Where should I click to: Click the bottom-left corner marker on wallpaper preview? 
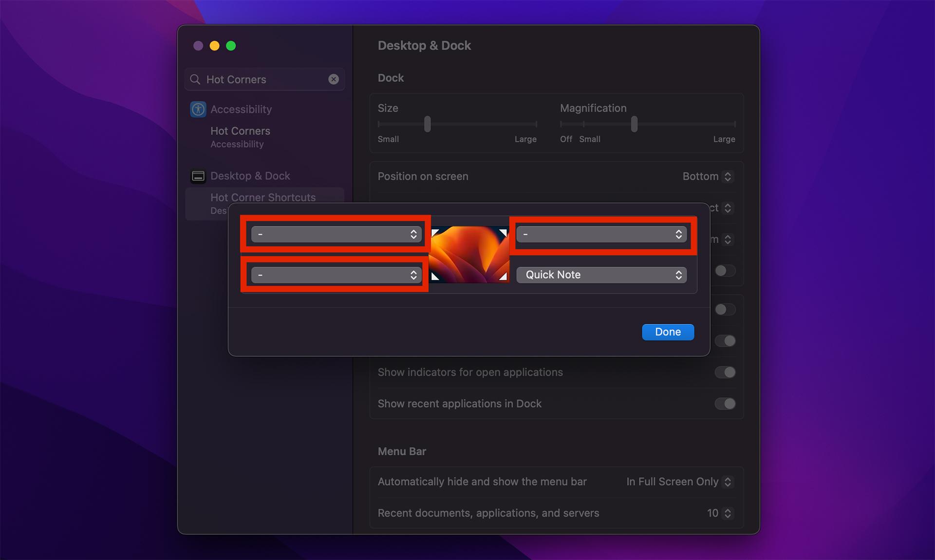coord(435,277)
